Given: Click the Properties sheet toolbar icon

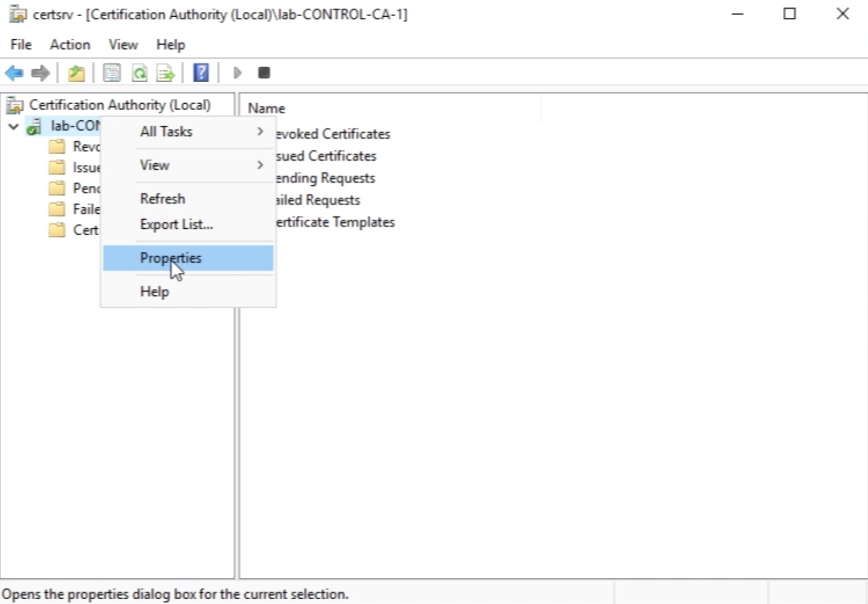Looking at the screenshot, I should pyautogui.click(x=111, y=73).
